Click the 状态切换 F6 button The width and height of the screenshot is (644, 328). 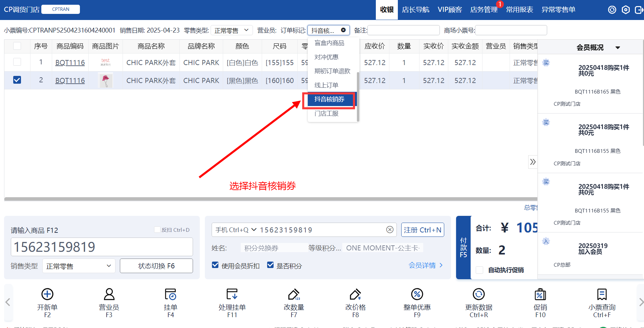(x=156, y=266)
